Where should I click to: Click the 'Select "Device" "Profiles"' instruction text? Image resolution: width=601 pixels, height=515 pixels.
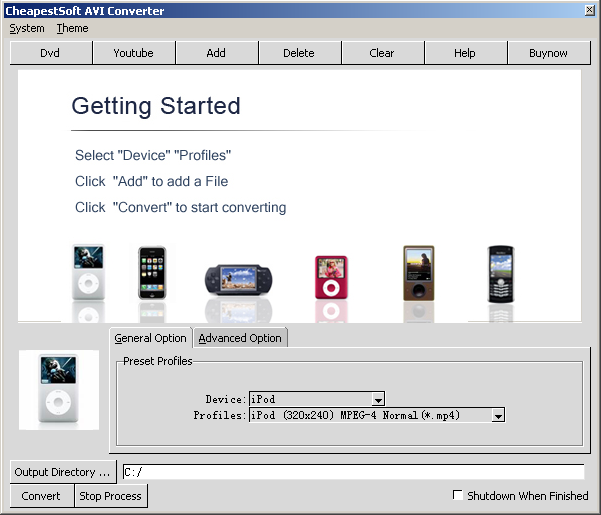click(153, 155)
